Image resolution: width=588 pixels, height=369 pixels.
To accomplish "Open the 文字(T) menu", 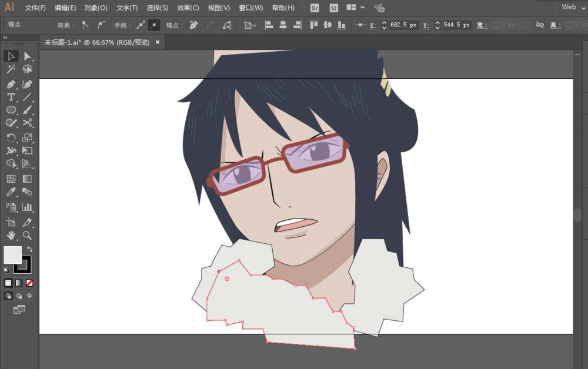I will (127, 8).
